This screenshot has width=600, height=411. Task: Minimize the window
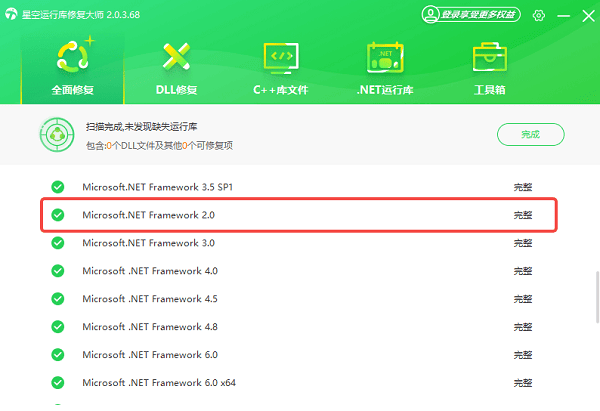click(563, 16)
